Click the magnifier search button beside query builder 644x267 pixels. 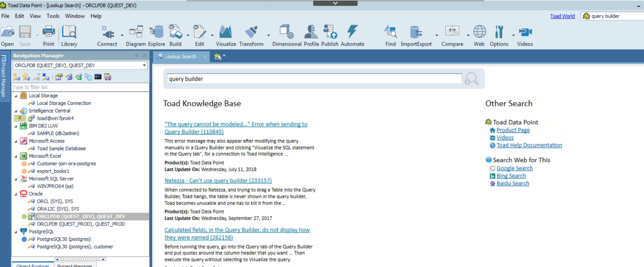(472, 79)
